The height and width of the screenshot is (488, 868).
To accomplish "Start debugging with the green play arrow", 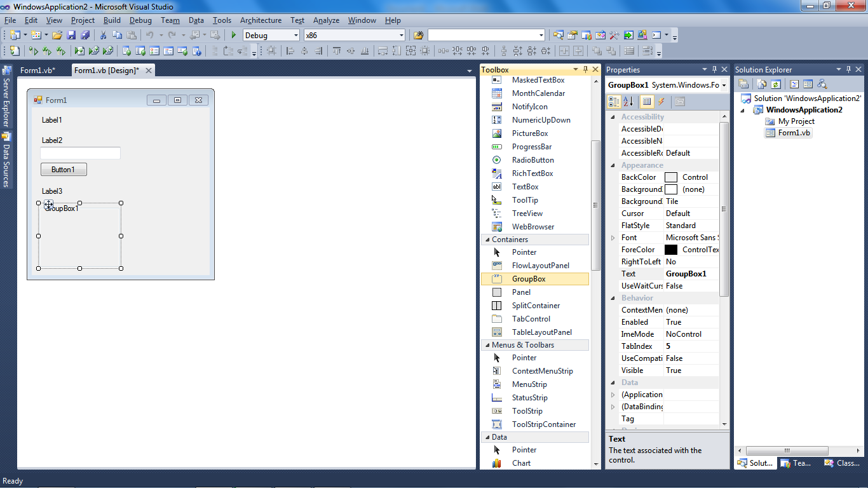I will (x=233, y=35).
